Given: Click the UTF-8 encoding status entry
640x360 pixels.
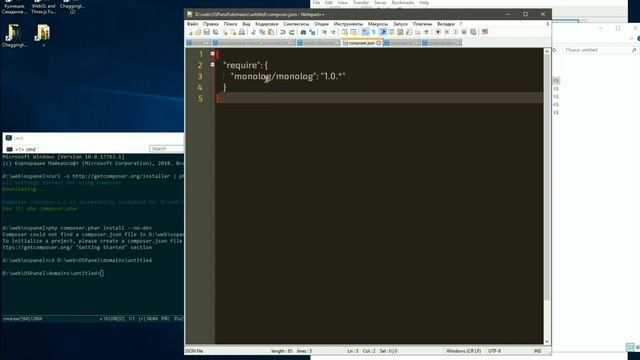Looking at the screenshot, I should (x=494, y=351).
